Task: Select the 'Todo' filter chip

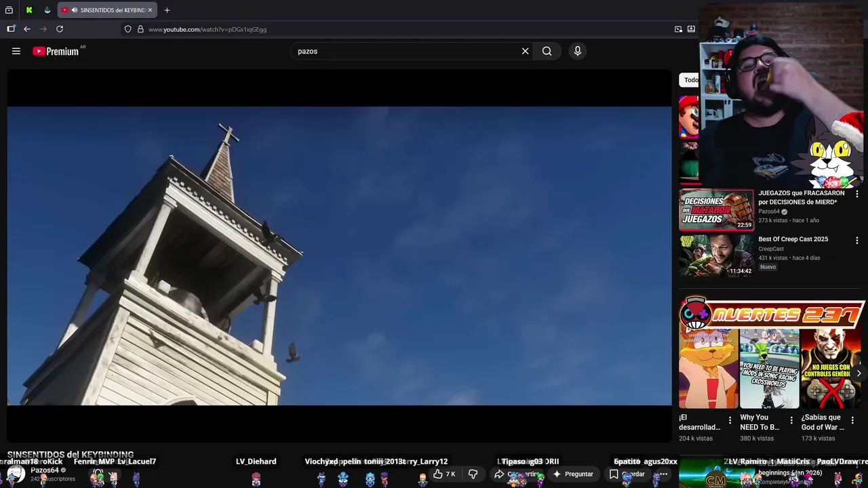Action: pyautogui.click(x=689, y=80)
